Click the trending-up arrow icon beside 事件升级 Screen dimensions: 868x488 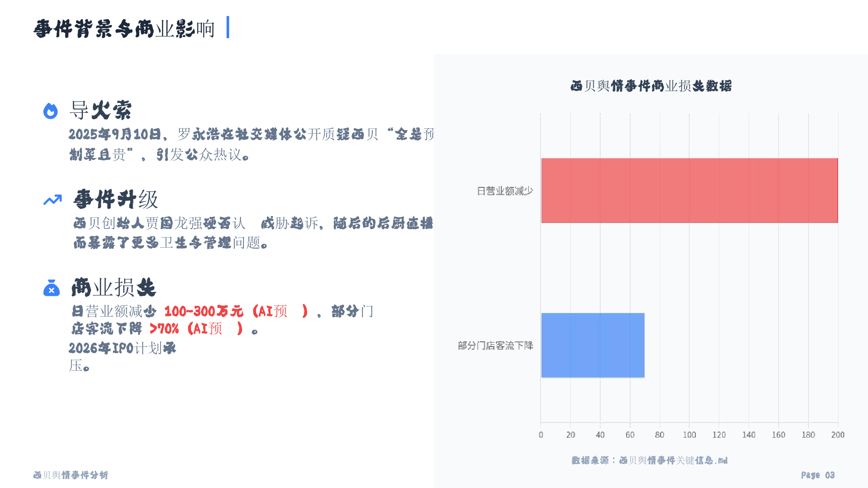coord(53,200)
